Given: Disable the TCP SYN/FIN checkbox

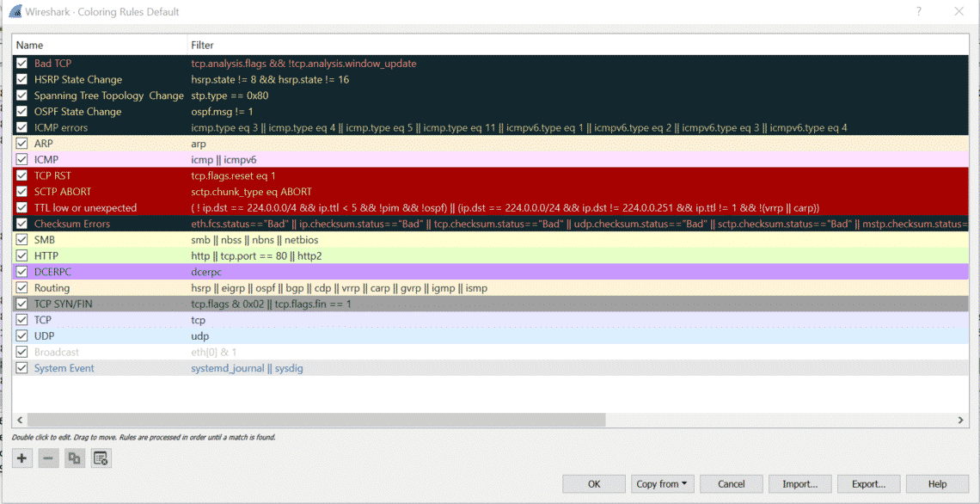Looking at the screenshot, I should pos(21,304).
